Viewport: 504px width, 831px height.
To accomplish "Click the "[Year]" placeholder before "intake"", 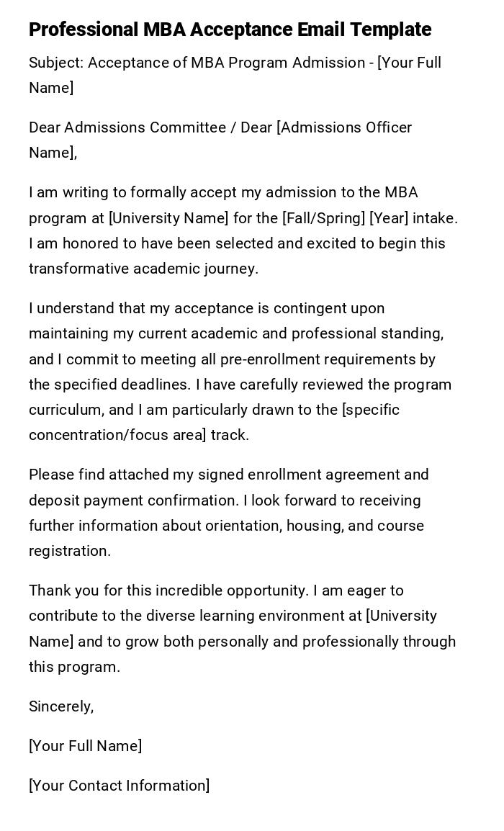I will click(x=389, y=217).
